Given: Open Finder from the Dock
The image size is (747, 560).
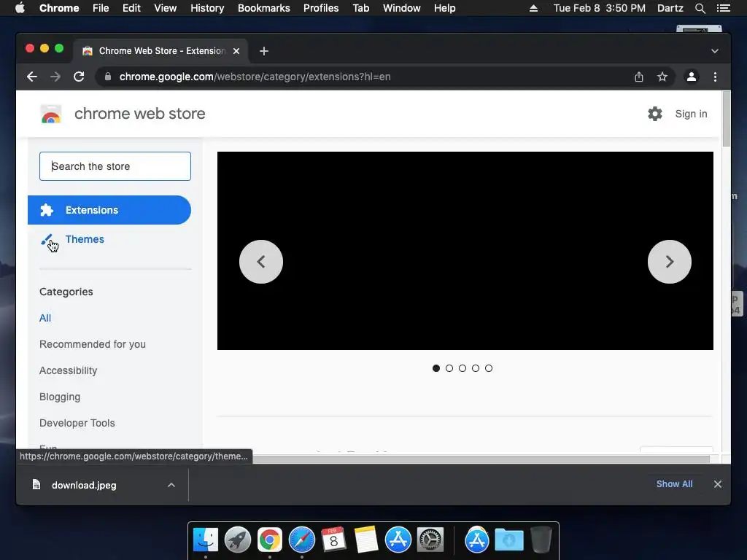Looking at the screenshot, I should [x=206, y=540].
